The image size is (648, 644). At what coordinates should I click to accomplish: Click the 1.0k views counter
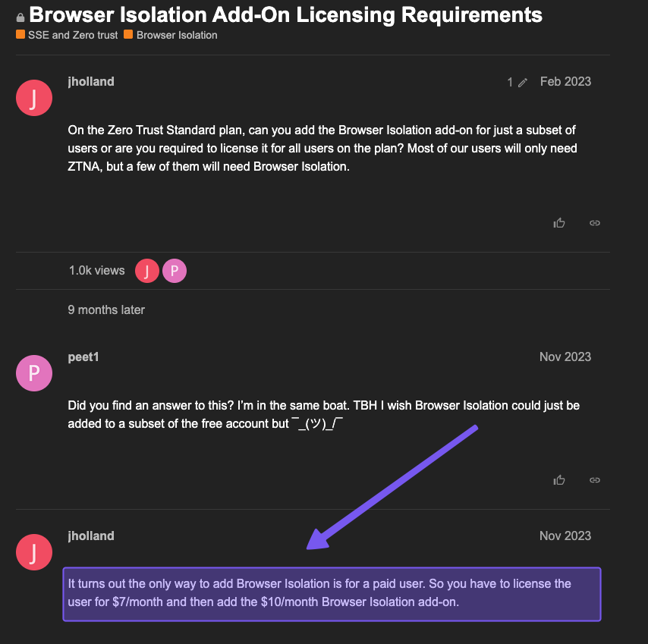click(96, 271)
